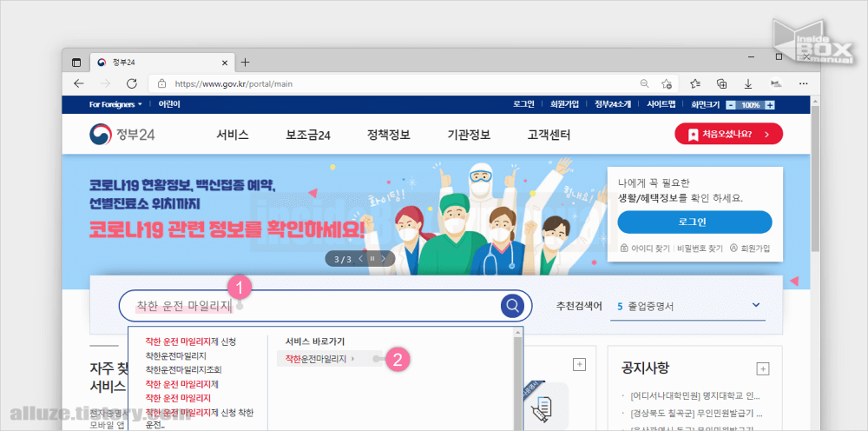Pause the banner slideshow
Viewport: 868px width, 431px height.
[x=372, y=259]
